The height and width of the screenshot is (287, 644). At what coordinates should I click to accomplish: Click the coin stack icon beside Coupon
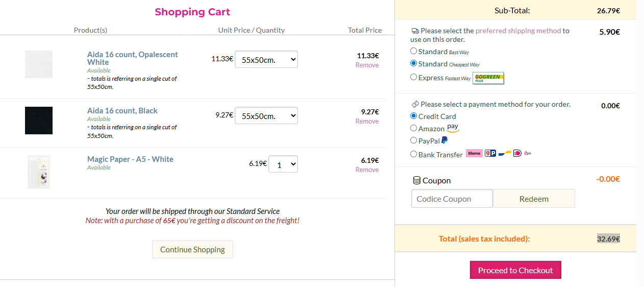[416, 181]
